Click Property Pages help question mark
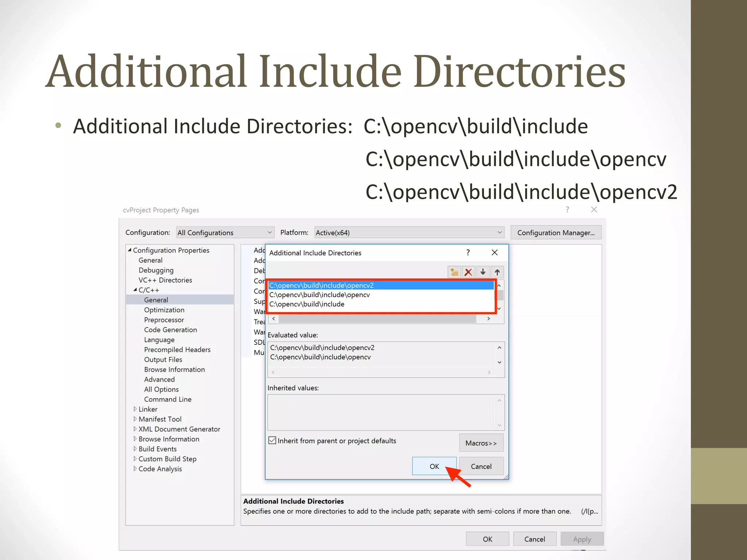 567,210
